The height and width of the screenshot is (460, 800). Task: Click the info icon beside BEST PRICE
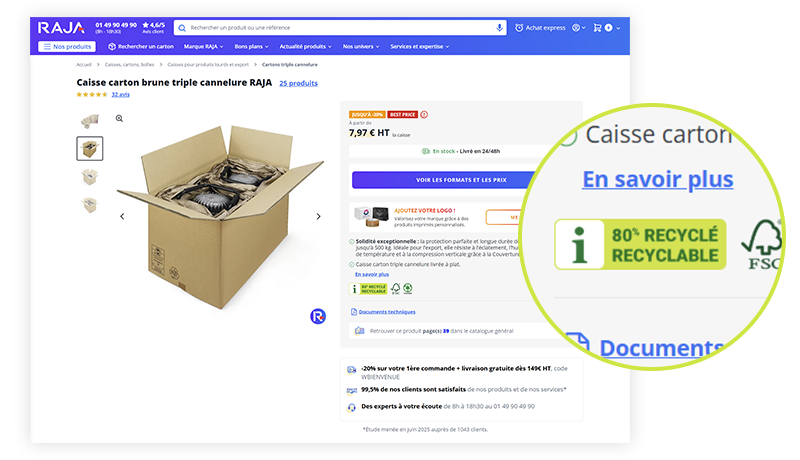[x=424, y=115]
